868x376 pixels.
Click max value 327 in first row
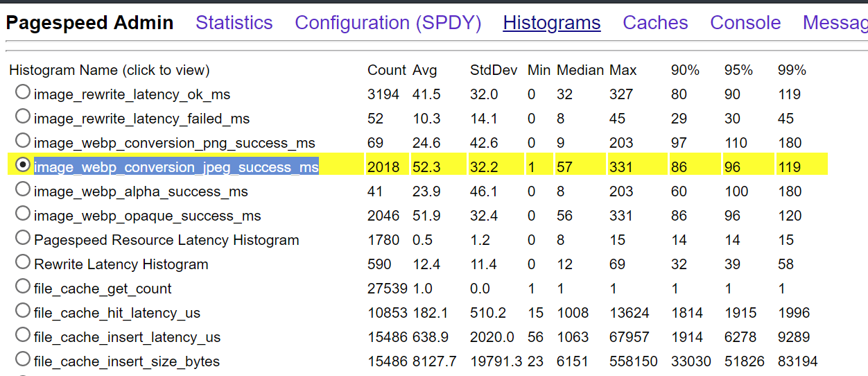621,94
